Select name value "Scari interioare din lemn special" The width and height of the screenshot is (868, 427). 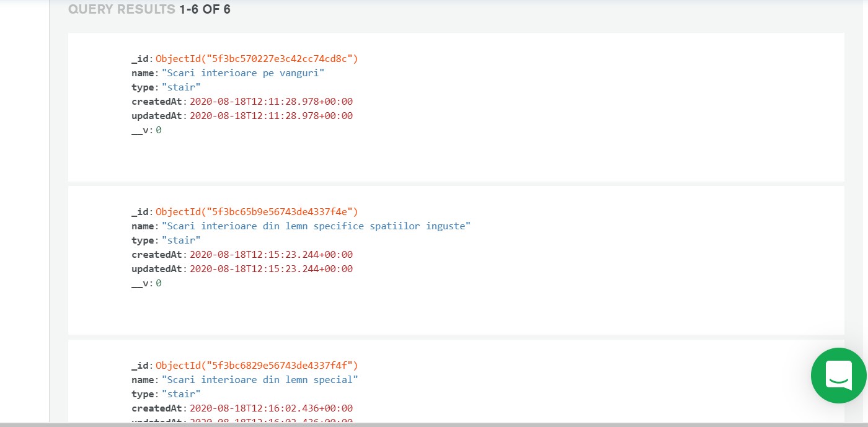coord(260,380)
